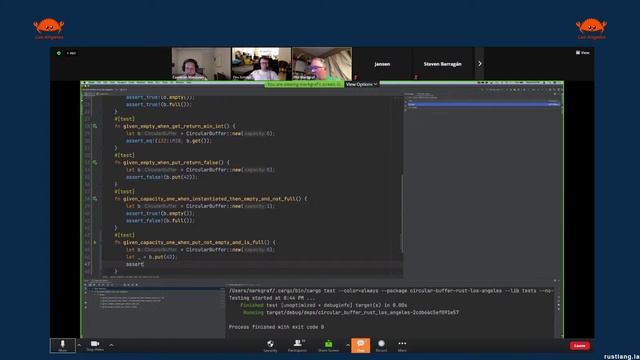Open video options arrow next to Stop Video

[111, 345]
